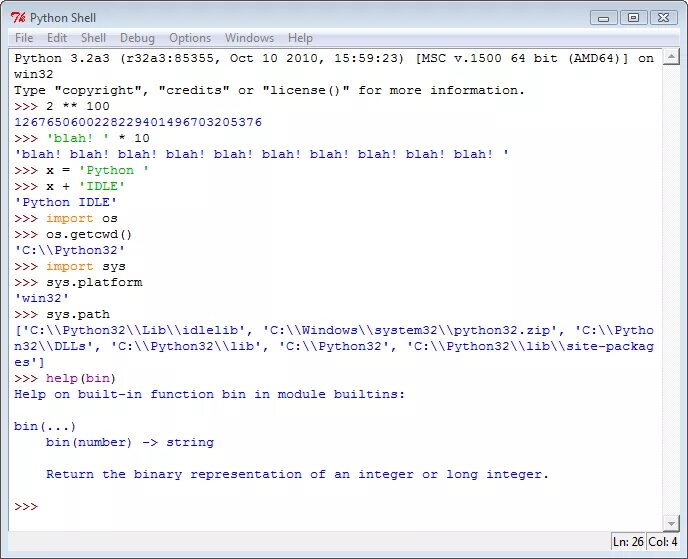
Task: Click the '2 ** 100' command line
Action: pyautogui.click(x=62, y=106)
